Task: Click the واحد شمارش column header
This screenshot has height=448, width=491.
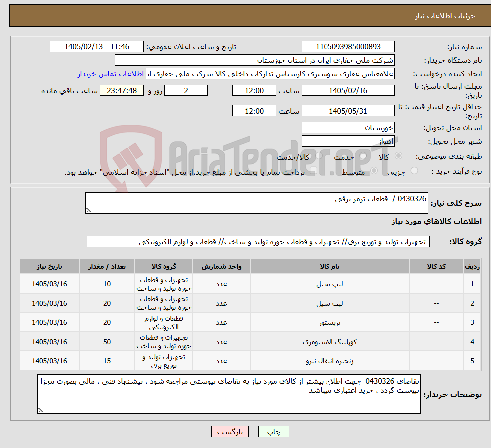Action: 221,266
